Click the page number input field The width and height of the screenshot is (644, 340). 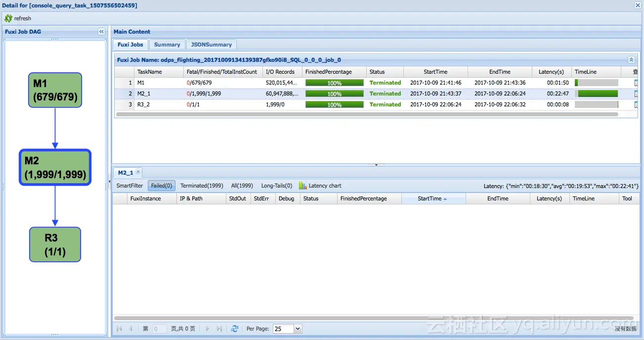click(x=160, y=329)
